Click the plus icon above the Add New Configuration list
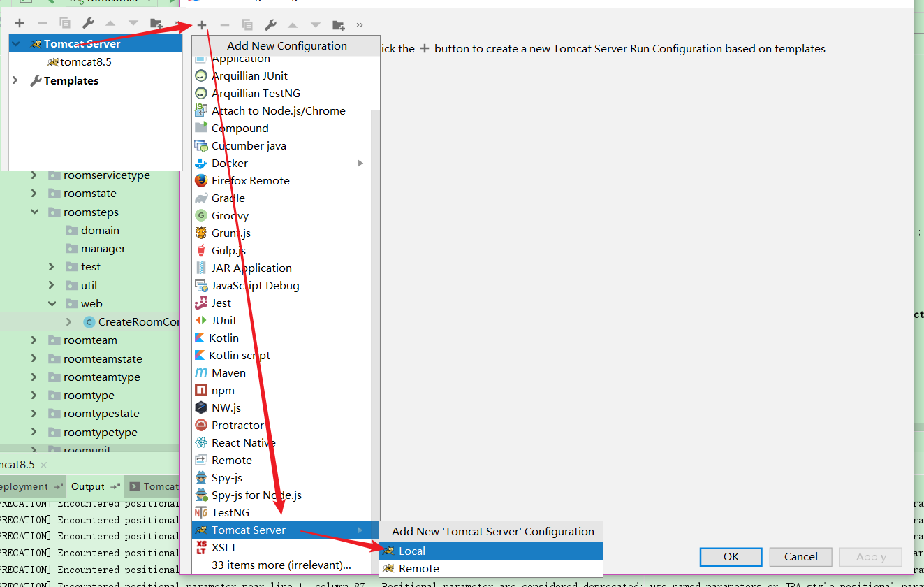The height and width of the screenshot is (587, 924). coord(202,25)
